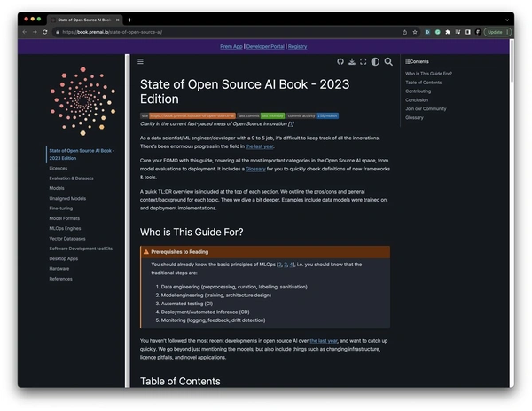Click the blue D extension icon
Viewport: 532px width, 411px height.
(427, 32)
